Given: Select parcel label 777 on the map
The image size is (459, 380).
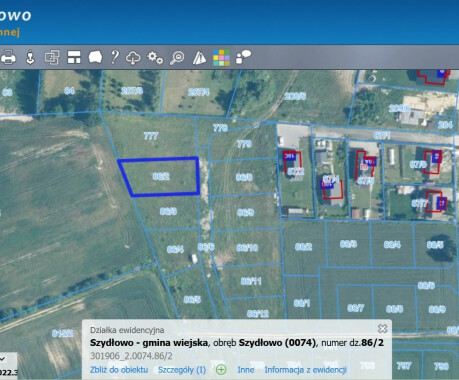Looking at the screenshot, I should [x=151, y=136].
